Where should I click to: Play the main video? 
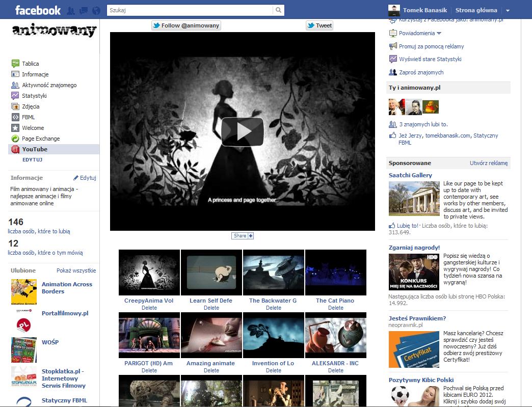pos(242,131)
